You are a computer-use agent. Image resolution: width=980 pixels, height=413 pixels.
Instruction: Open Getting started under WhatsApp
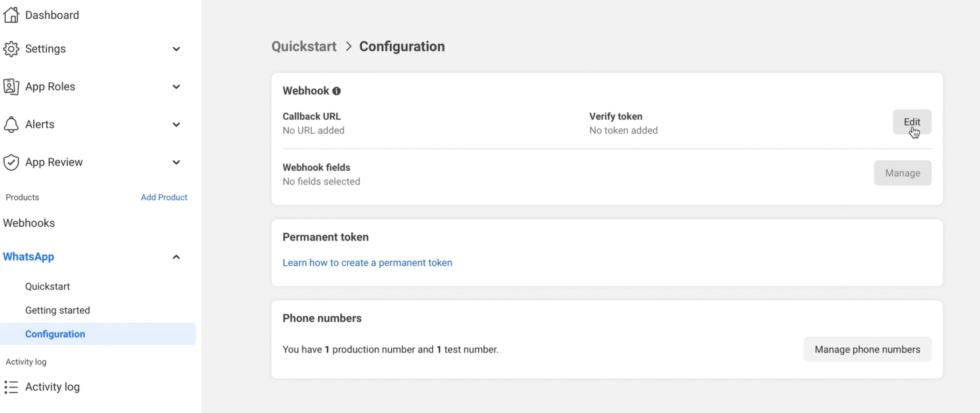(57, 310)
